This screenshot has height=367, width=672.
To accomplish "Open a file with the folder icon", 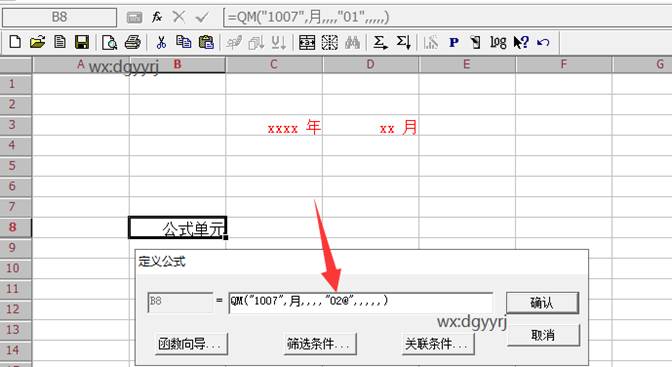I will [x=38, y=42].
